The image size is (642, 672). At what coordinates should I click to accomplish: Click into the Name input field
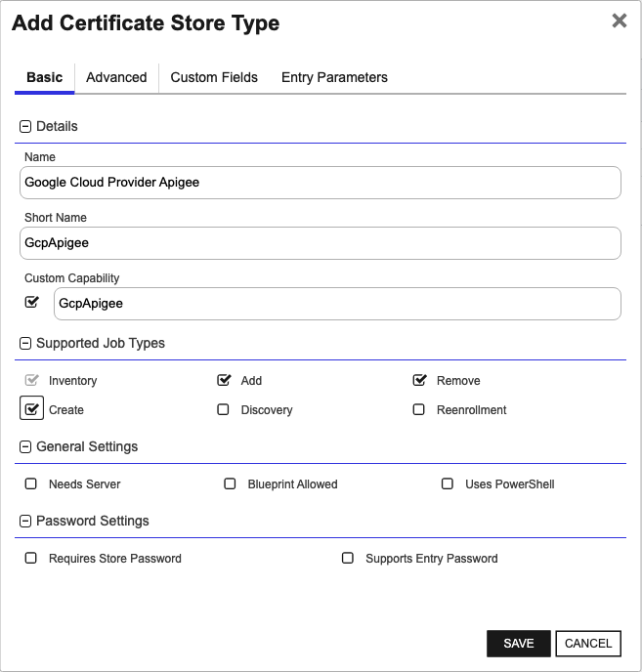pos(321,183)
